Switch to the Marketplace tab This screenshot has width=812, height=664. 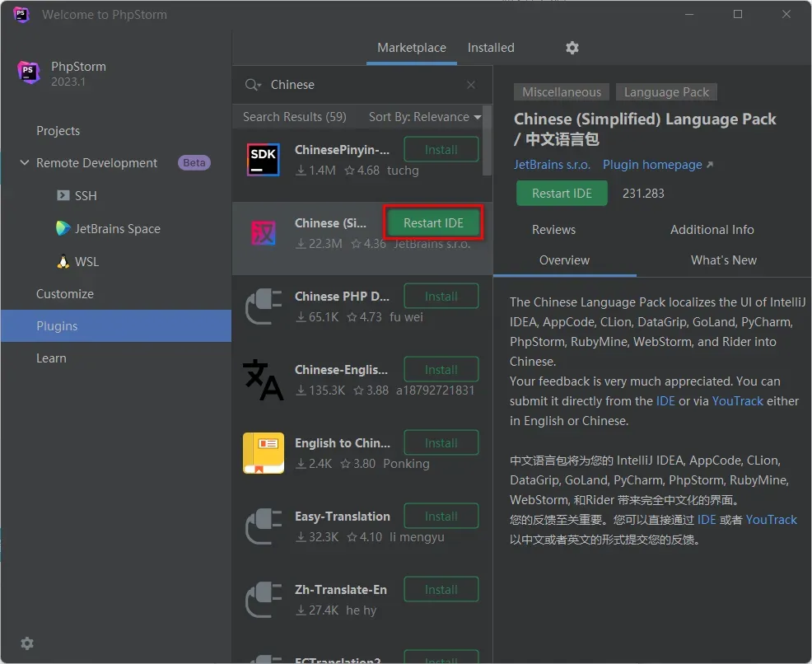pyautogui.click(x=412, y=48)
